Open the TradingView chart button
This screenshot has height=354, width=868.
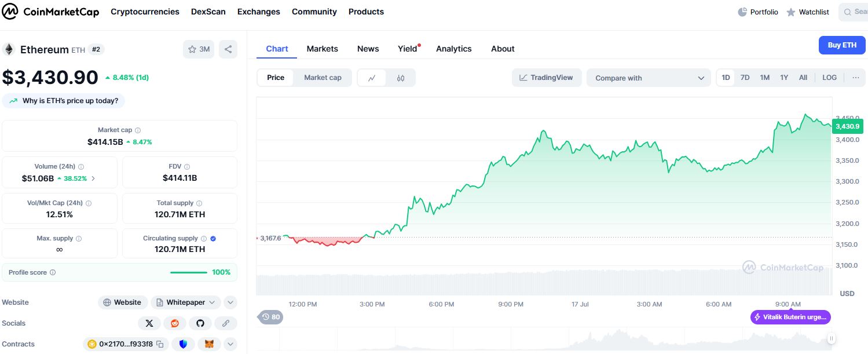click(x=546, y=78)
